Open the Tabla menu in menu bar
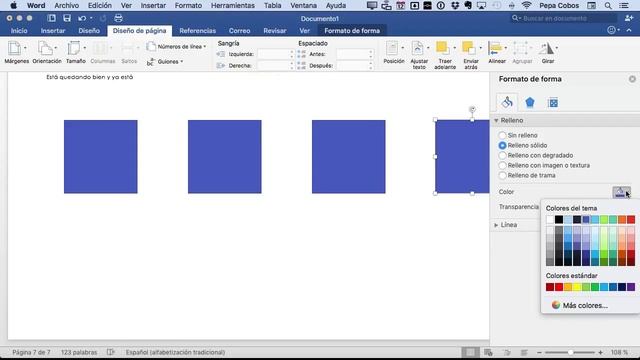This screenshot has height=360, width=640. point(272,5)
